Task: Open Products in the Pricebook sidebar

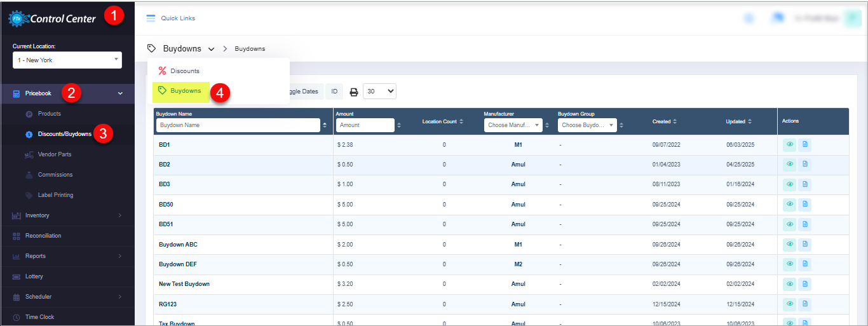Action: point(49,114)
